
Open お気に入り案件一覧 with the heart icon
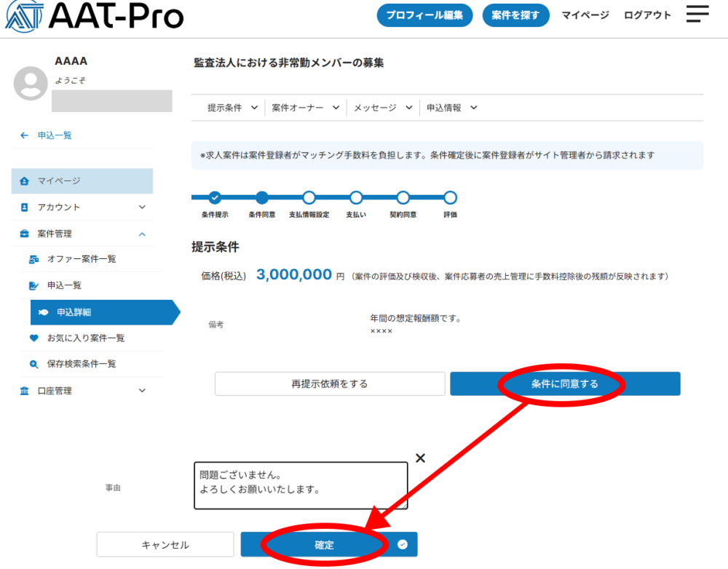click(x=86, y=338)
